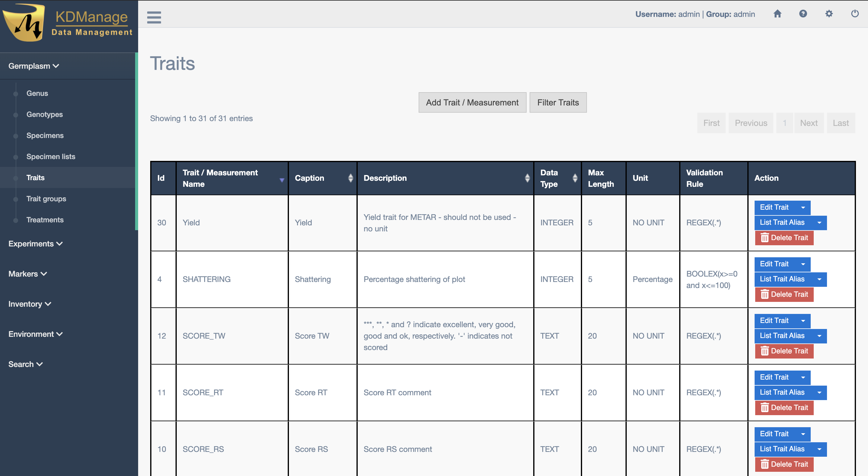The image size is (868, 476).
Task: Collapse the Germplasm sidebar section
Action: [x=34, y=66]
